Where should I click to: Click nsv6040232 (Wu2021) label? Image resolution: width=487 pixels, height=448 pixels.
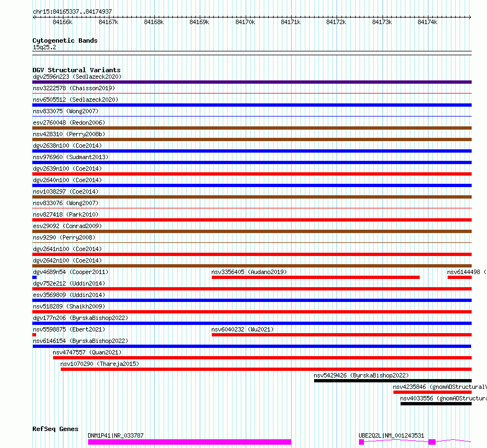click(242, 329)
